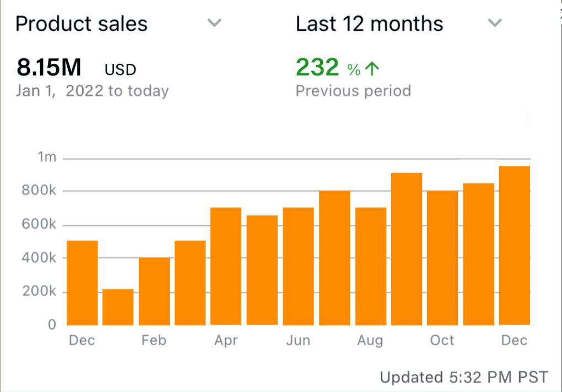Click the tallest bar before October
The width and height of the screenshot is (562, 392).
(407, 249)
